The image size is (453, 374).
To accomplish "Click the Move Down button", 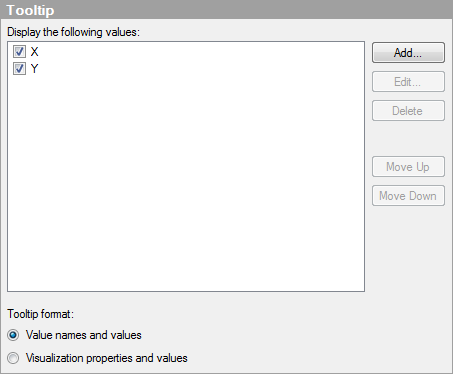I will [x=408, y=196].
